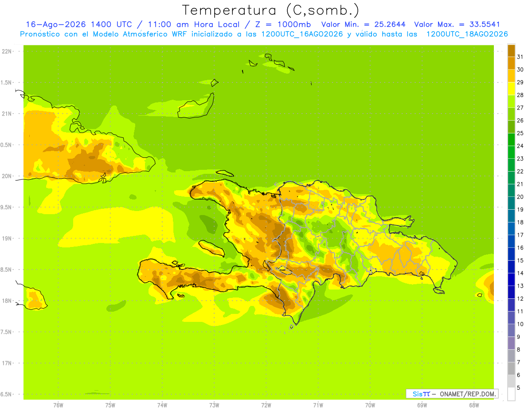The height and width of the screenshot is (411, 532).
Task: Click the 70W longitude axis label
Action: point(370,405)
